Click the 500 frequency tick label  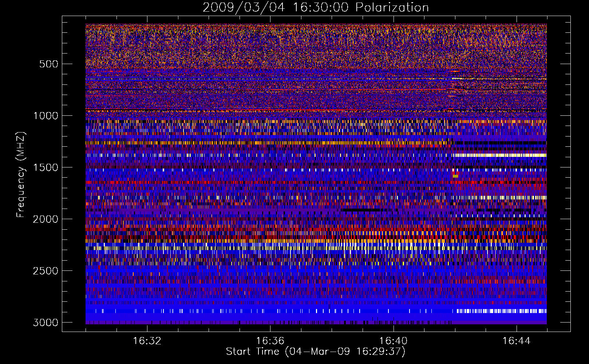48,64
